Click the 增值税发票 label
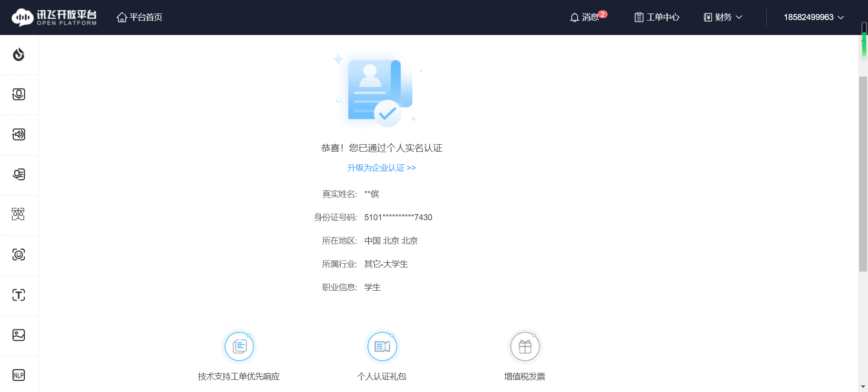 (525, 377)
